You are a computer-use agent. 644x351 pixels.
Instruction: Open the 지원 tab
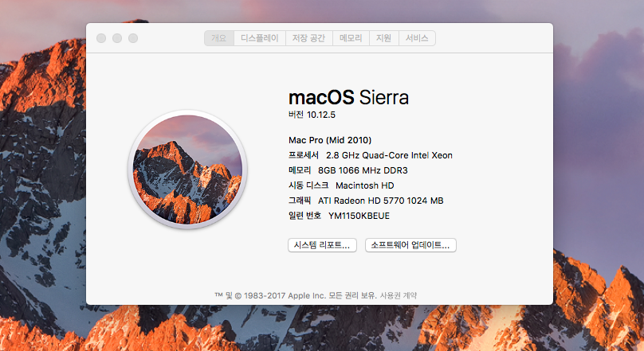pyautogui.click(x=383, y=38)
